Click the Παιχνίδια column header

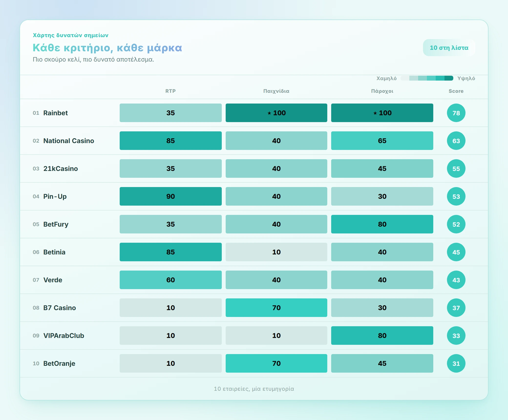tap(276, 91)
